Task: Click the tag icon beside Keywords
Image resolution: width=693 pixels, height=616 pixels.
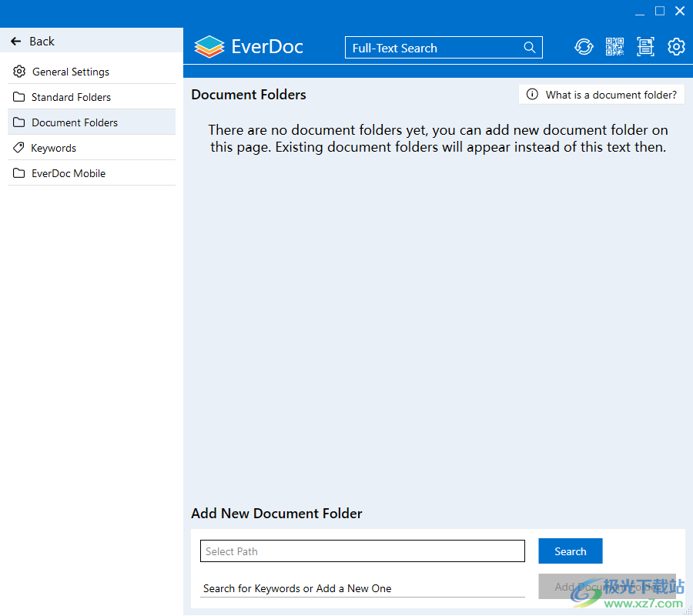Action: click(18, 148)
